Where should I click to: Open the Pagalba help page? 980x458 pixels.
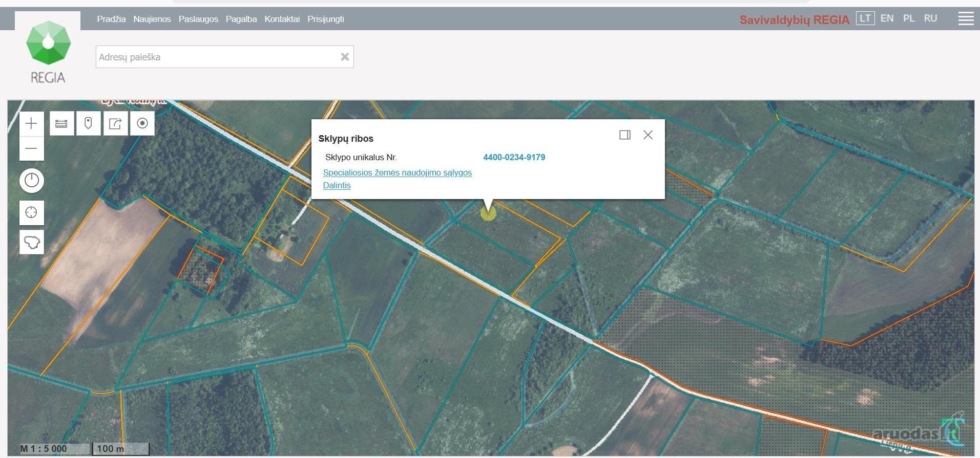[241, 19]
